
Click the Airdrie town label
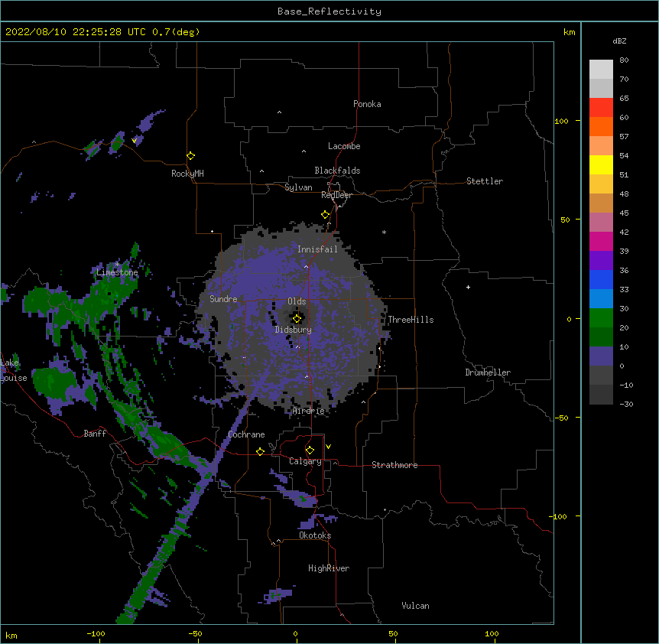coord(309,411)
